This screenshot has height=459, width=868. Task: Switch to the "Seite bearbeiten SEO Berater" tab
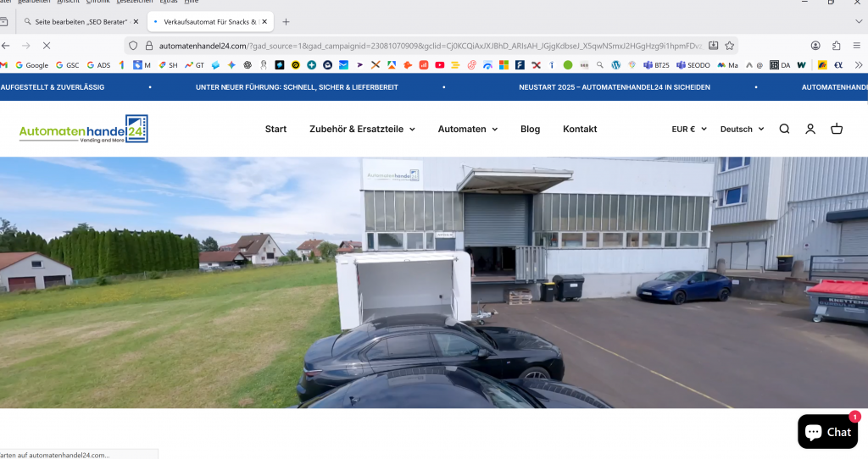tap(81, 22)
